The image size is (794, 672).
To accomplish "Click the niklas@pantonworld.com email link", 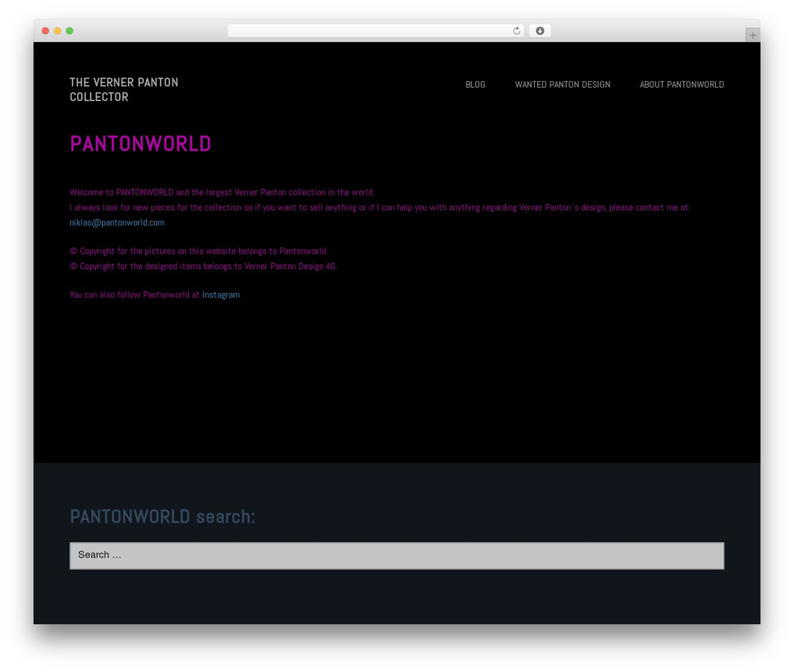I will tap(117, 223).
